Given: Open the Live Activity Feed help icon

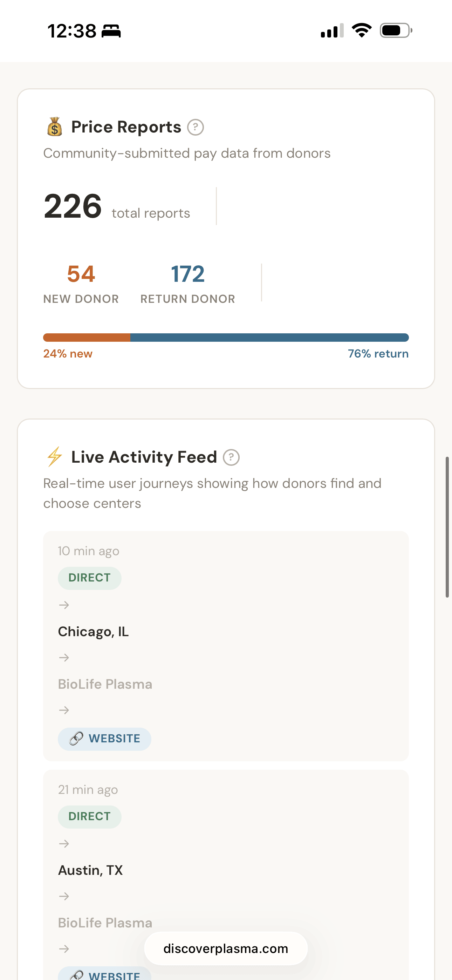Looking at the screenshot, I should [x=231, y=457].
